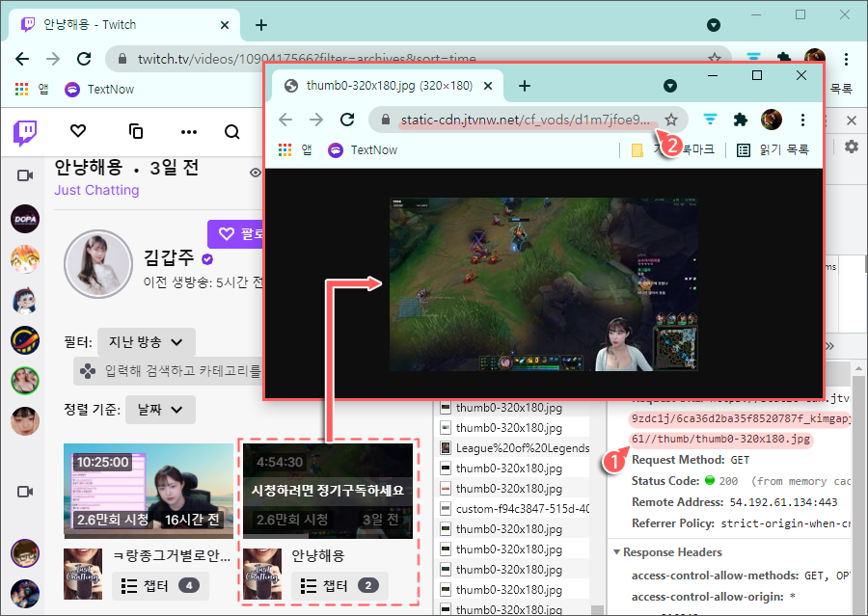Click the glasses-wearing channel avatar in sidebar

(x=25, y=553)
